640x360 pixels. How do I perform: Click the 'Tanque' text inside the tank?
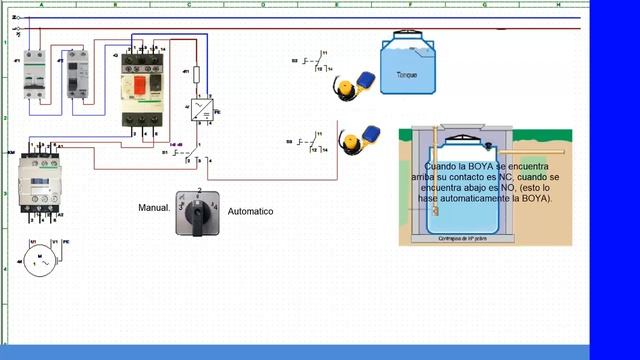[407, 75]
